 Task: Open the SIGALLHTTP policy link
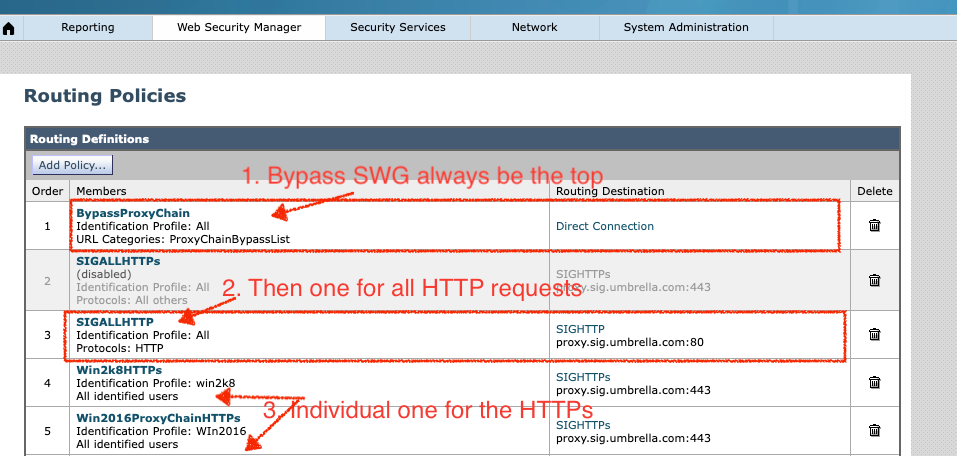tap(115, 322)
